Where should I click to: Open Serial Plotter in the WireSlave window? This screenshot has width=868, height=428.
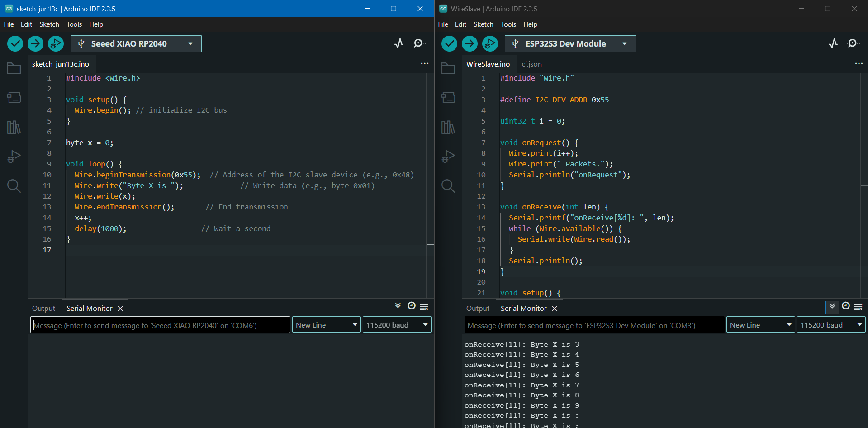pos(833,43)
